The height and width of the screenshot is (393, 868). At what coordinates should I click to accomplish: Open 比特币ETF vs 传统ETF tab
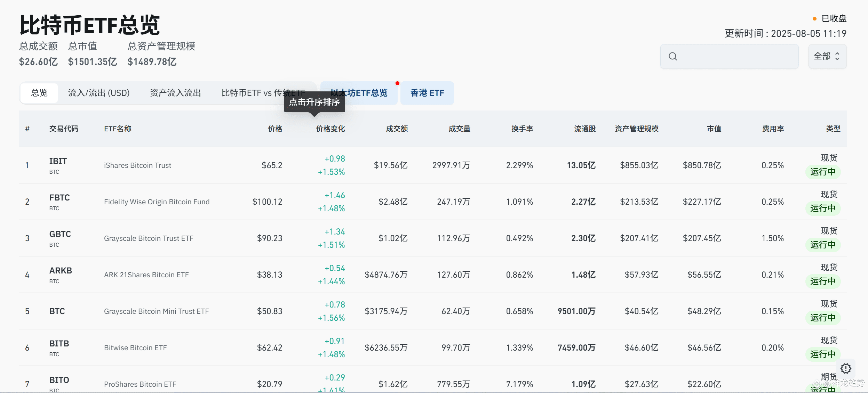click(263, 93)
